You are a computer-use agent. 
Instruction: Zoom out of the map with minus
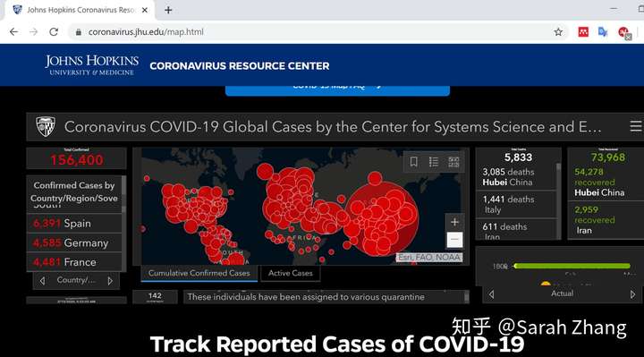pos(454,240)
